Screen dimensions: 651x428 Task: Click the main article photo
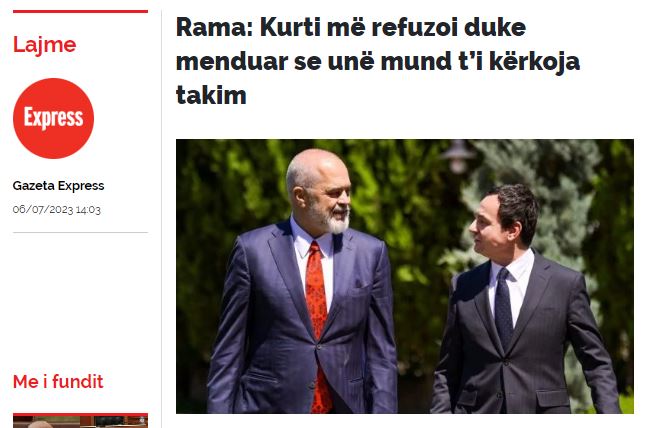pyautogui.click(x=405, y=276)
